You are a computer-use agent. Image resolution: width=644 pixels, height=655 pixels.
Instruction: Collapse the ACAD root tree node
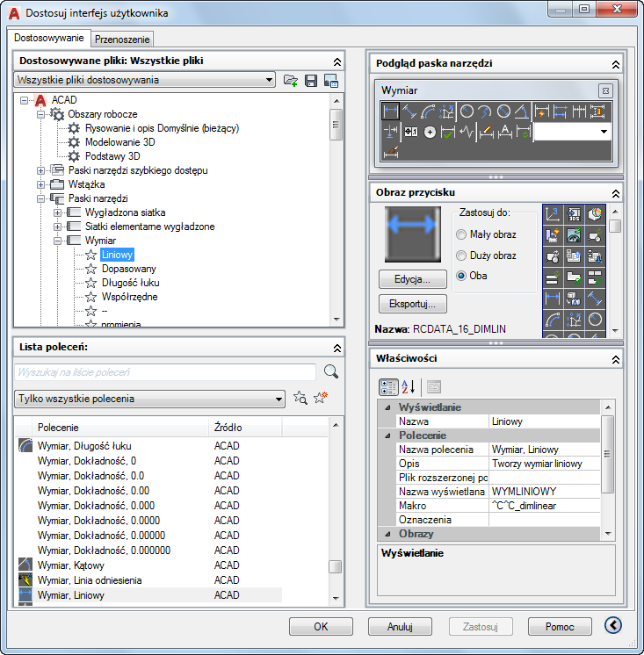pyautogui.click(x=25, y=100)
